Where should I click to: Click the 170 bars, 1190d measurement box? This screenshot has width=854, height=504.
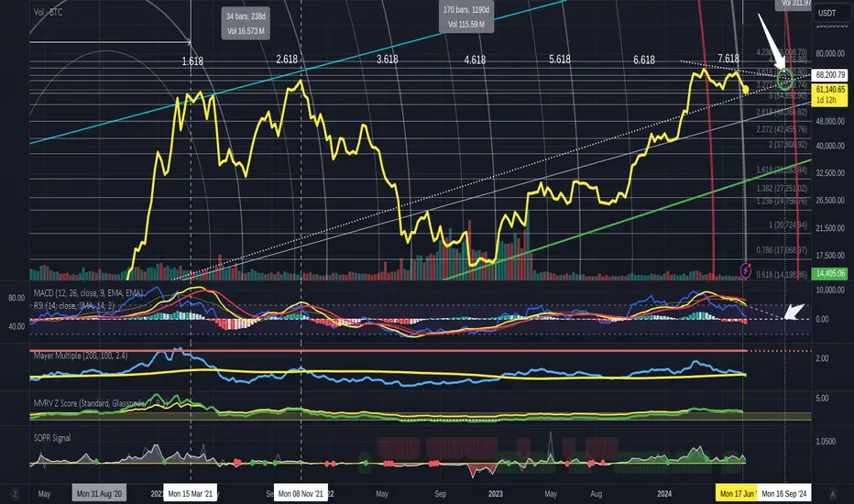[466, 16]
